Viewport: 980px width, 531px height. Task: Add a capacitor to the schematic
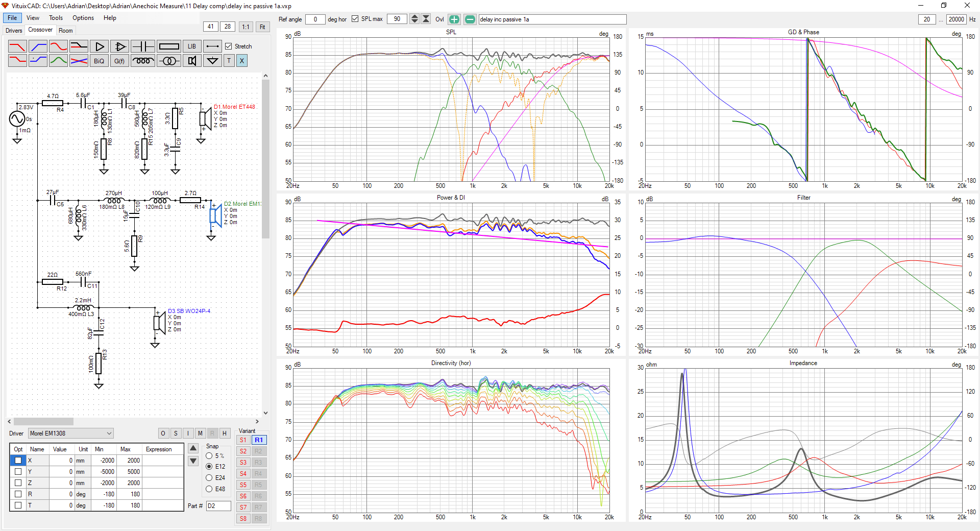point(143,46)
